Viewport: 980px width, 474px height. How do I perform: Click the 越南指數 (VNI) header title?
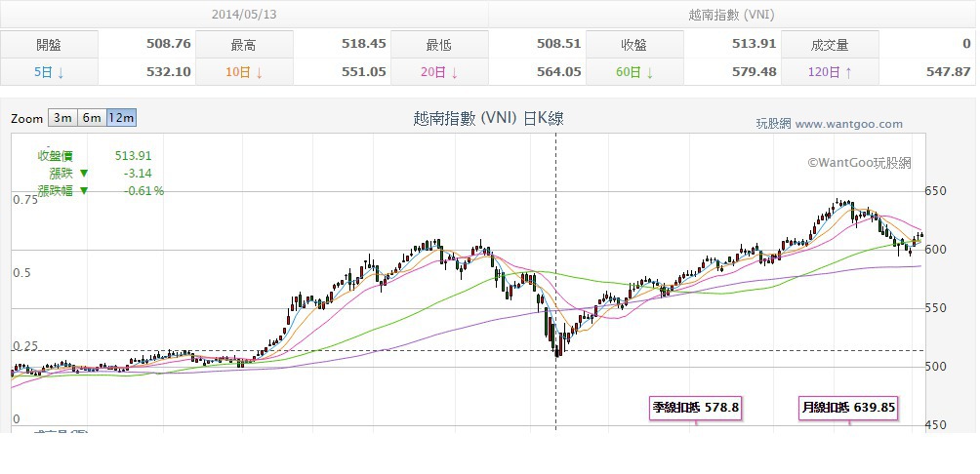click(x=731, y=15)
